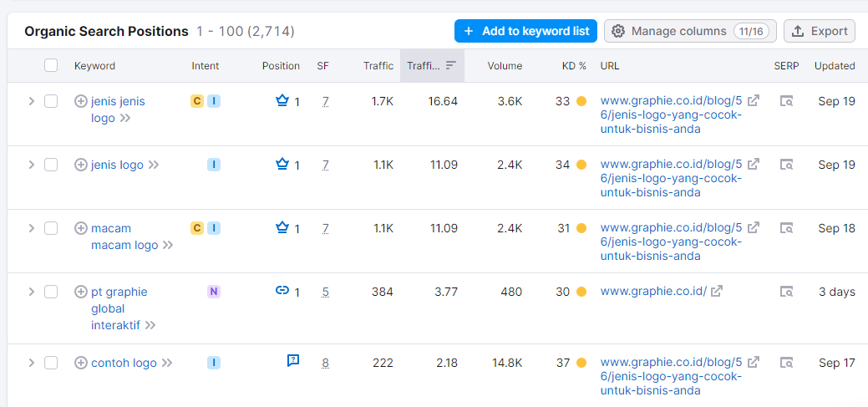Sort table by Volume column header
The image size is (868, 407).
(505, 66)
